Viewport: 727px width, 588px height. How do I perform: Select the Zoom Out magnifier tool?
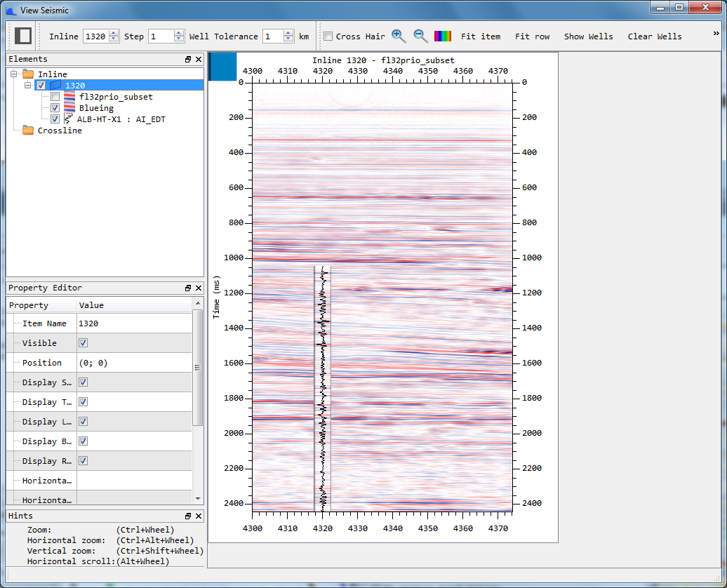[419, 36]
